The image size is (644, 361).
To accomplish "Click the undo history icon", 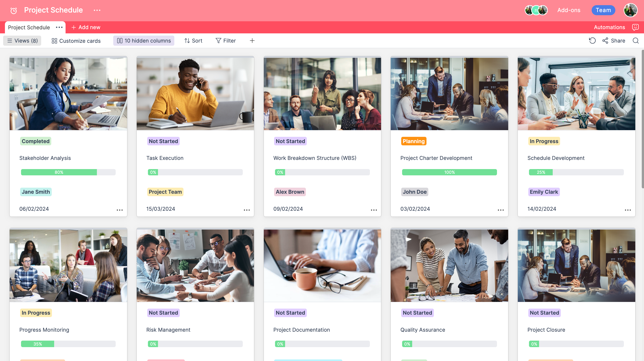I will [592, 41].
